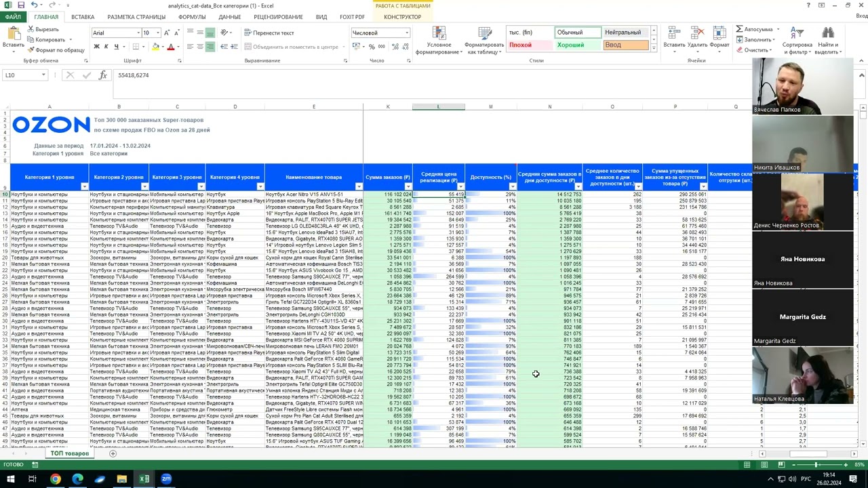Open the КОНСТРУКТОР table tools tab

coord(402,17)
